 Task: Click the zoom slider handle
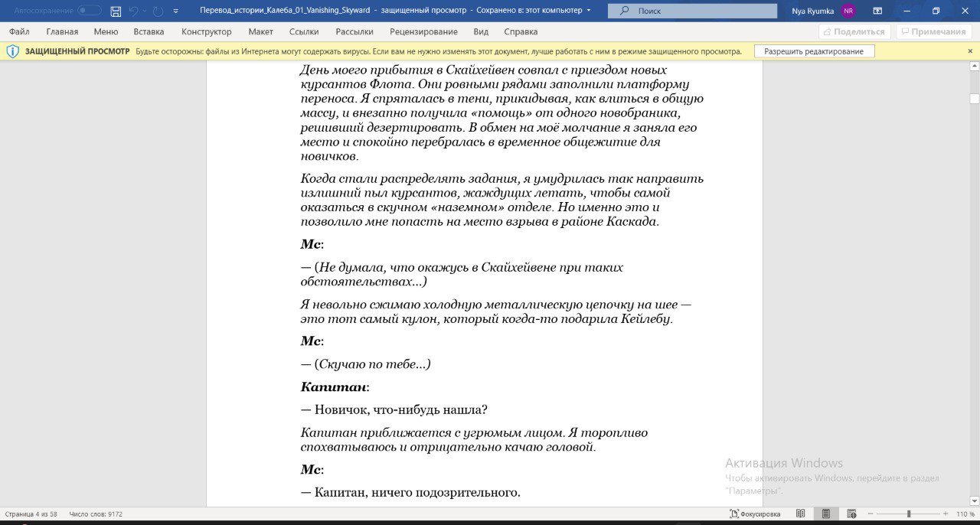[x=909, y=514]
